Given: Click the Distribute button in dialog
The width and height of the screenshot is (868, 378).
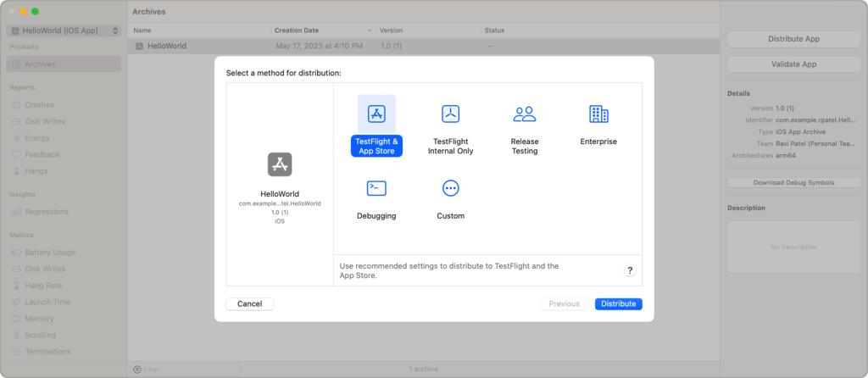Looking at the screenshot, I should click(618, 303).
